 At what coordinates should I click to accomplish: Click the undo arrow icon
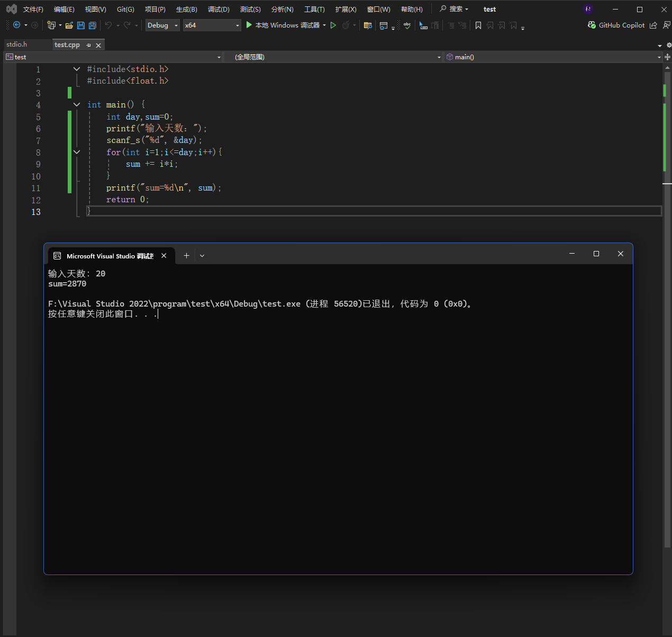pyautogui.click(x=108, y=25)
